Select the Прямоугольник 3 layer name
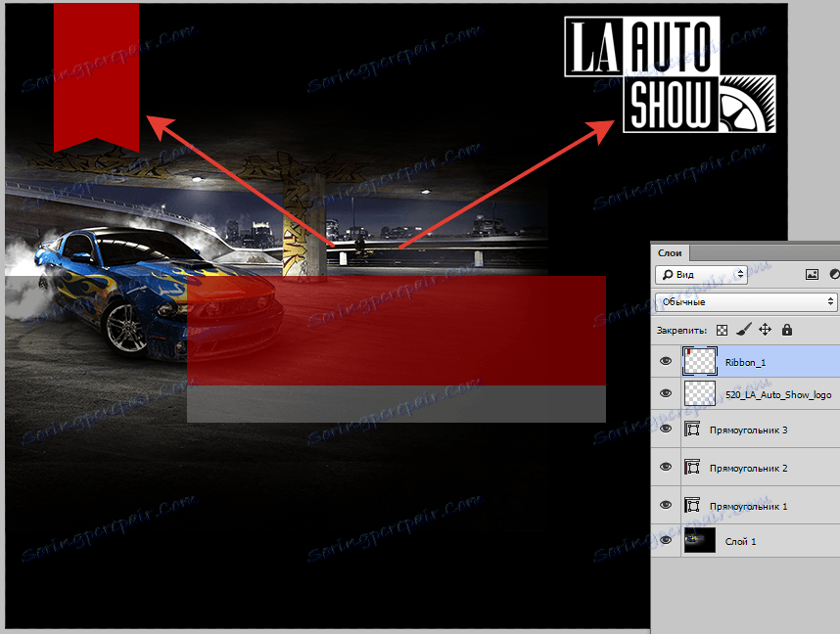Screen dimensions: 840x634 (748, 430)
